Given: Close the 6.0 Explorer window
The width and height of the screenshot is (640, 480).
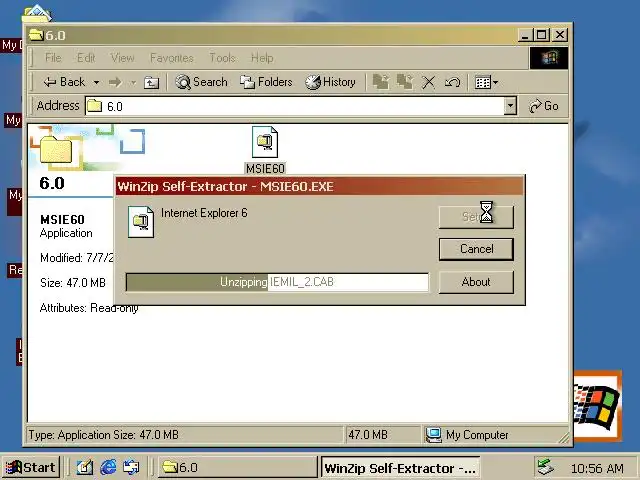Looking at the screenshot, I should point(560,36).
